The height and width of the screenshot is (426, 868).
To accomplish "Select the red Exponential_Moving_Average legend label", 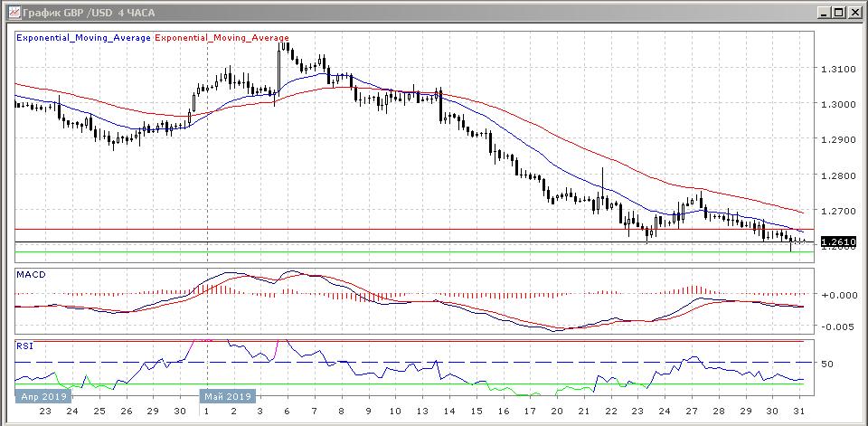I will 222,38.
